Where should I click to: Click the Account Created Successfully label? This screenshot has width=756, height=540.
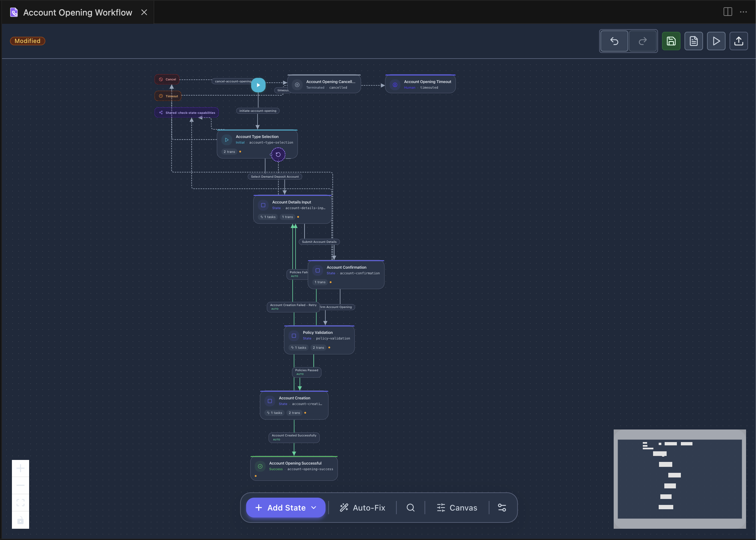click(294, 437)
